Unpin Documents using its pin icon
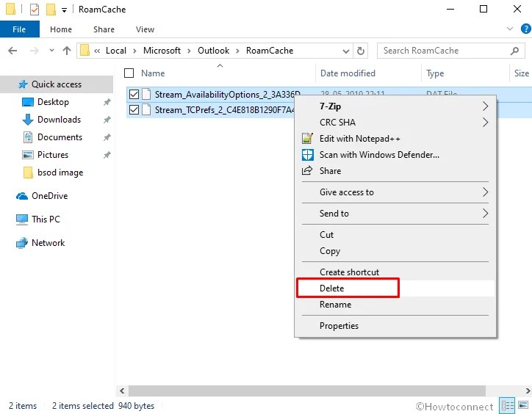 (x=107, y=137)
